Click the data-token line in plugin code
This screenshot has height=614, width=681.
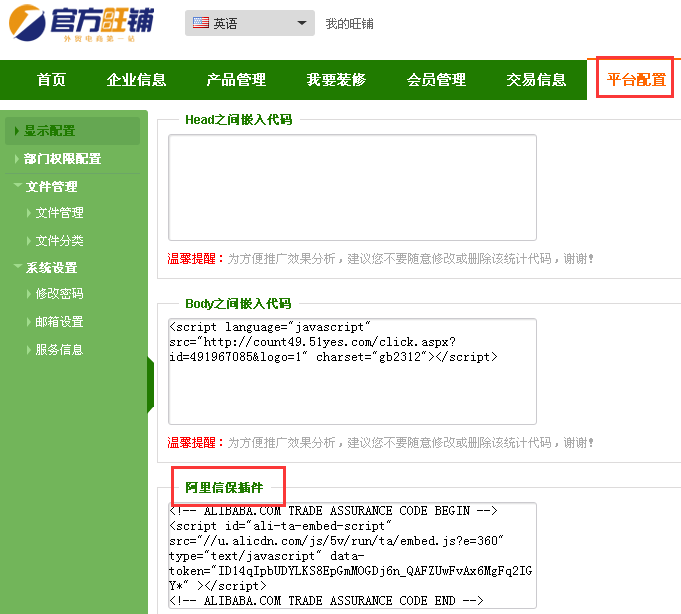[350, 571]
